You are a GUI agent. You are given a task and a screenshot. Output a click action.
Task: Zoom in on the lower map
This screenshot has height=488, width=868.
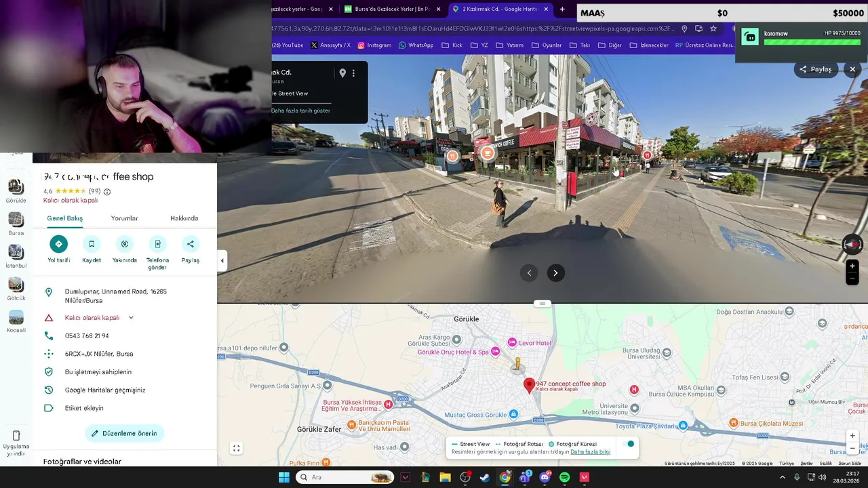(852, 436)
